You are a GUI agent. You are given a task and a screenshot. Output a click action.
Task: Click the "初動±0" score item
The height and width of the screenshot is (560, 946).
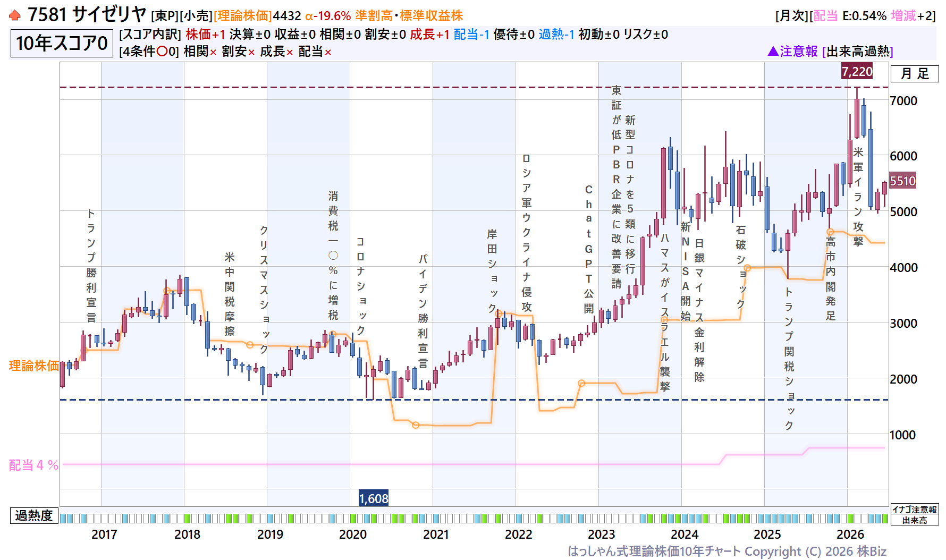point(599,35)
